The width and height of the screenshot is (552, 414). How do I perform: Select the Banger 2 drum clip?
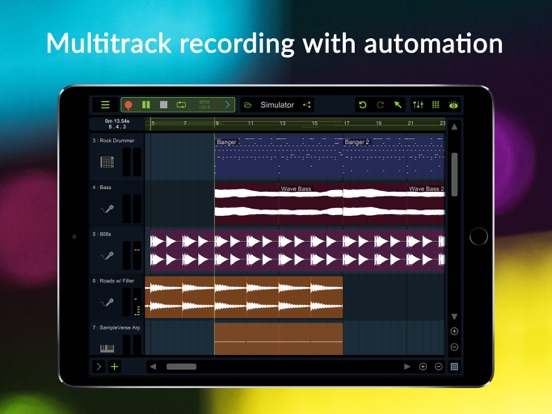click(394, 157)
